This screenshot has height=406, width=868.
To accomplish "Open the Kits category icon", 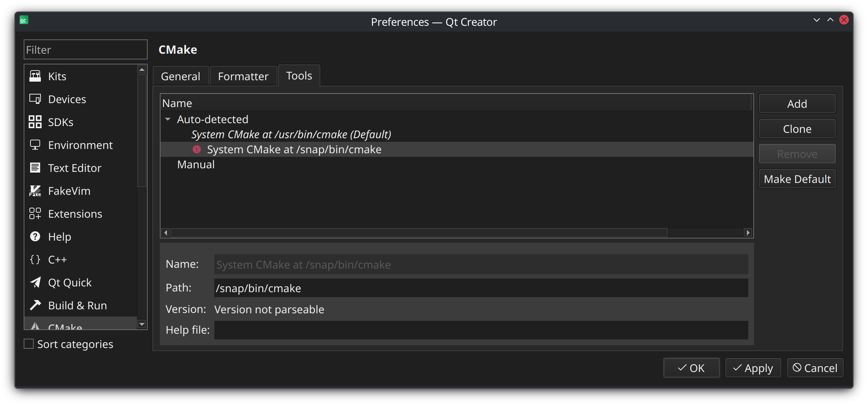I will pos(35,76).
